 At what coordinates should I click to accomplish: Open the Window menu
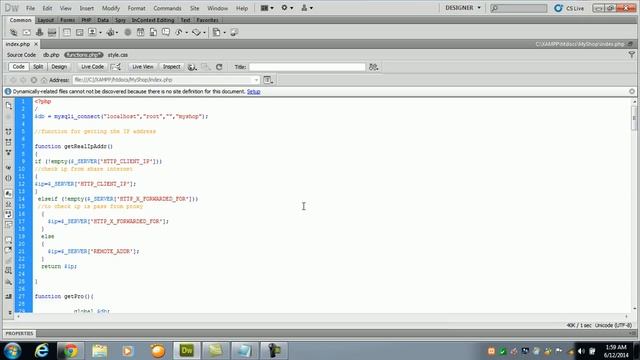point(218,8)
